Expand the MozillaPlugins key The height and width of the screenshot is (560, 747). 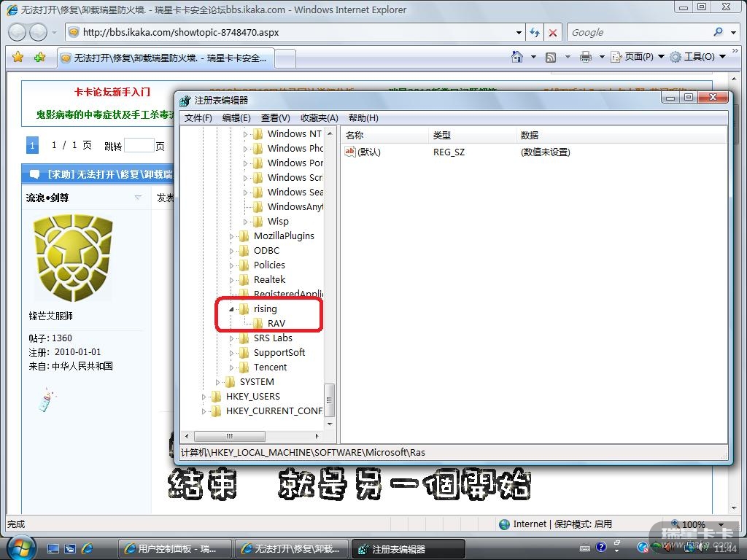coord(231,236)
